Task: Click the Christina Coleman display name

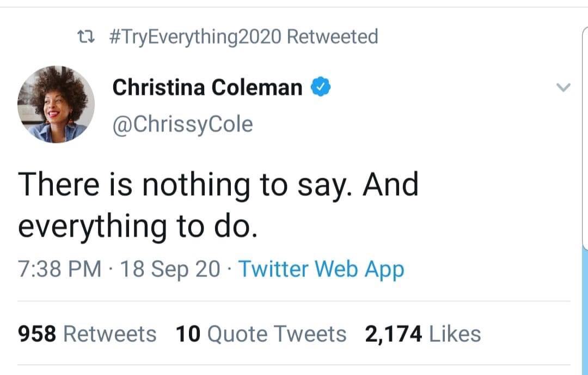Action: (x=207, y=87)
